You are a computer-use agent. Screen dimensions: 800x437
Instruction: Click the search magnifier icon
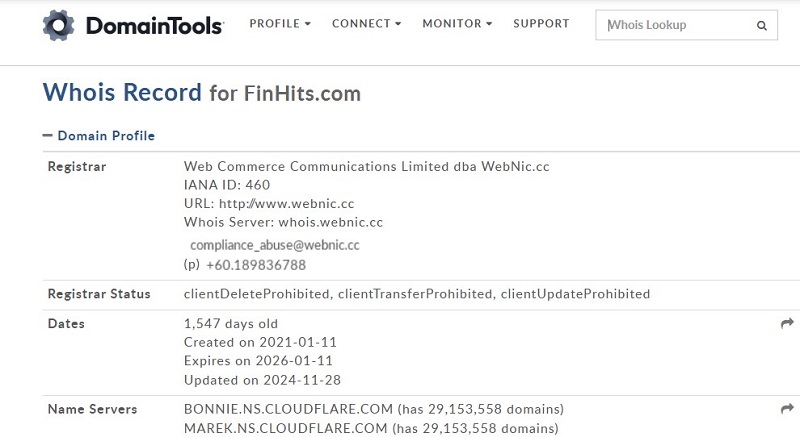click(x=761, y=25)
